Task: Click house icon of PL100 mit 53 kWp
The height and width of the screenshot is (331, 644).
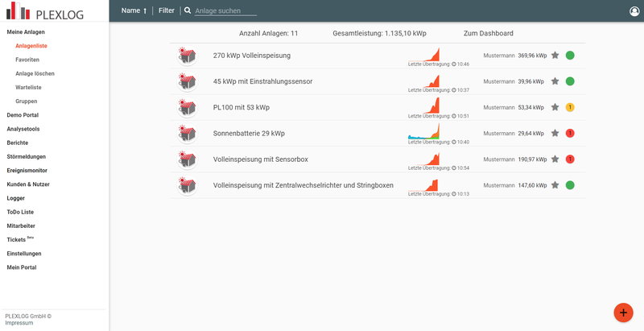Action: (188, 108)
